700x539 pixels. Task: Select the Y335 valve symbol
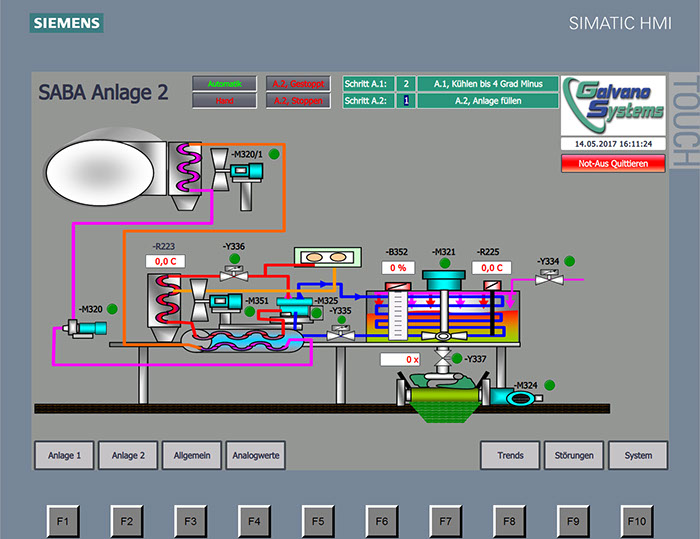tap(342, 337)
